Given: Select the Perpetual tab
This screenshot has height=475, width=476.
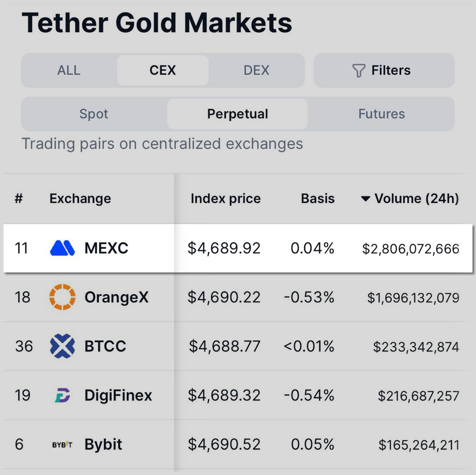Looking at the screenshot, I should tap(237, 114).
